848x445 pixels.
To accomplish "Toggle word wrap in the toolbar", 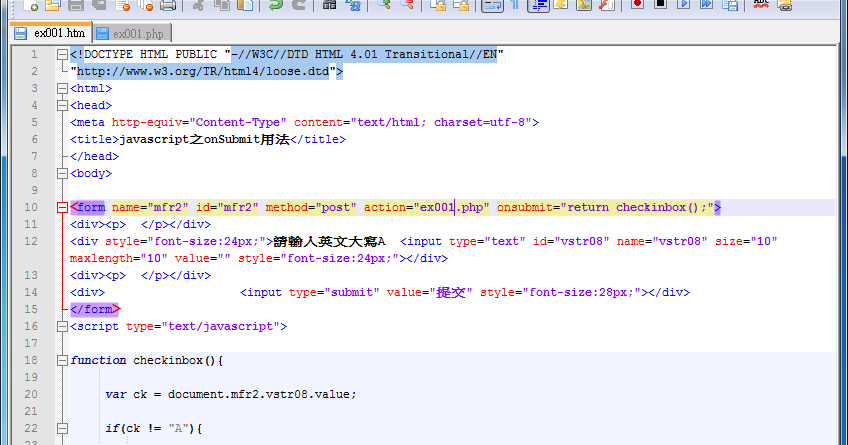I will (492, 5).
